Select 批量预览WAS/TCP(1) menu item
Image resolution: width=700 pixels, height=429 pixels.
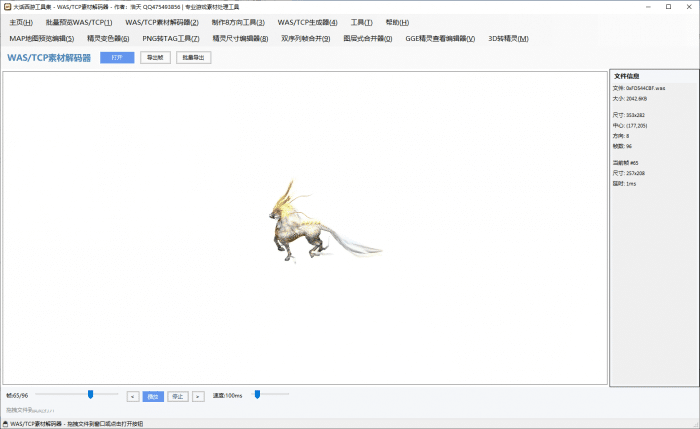click(79, 22)
